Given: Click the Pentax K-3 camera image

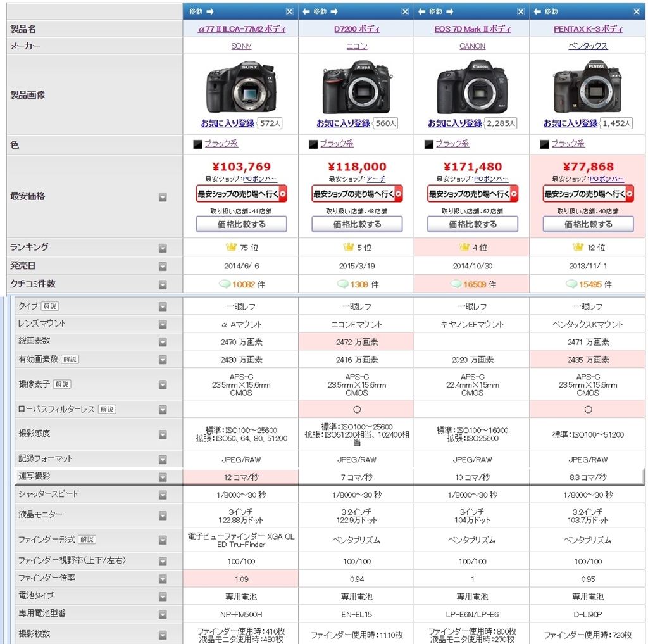Looking at the screenshot, I should click(x=588, y=87).
